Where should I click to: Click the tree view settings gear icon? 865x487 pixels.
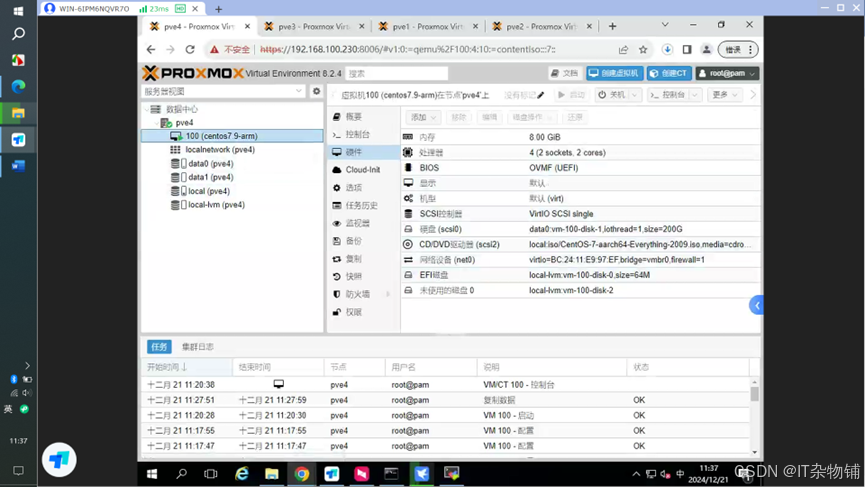click(x=316, y=91)
